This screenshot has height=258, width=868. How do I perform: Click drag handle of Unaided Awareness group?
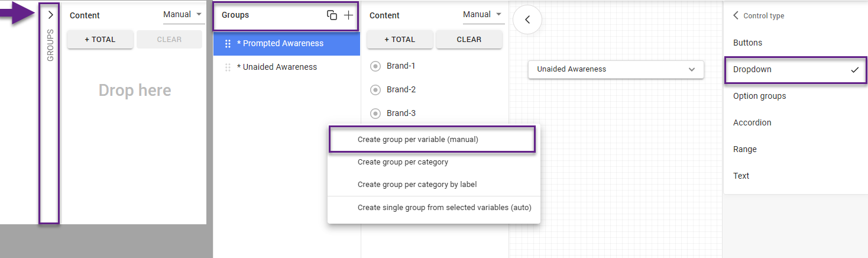[x=228, y=67]
